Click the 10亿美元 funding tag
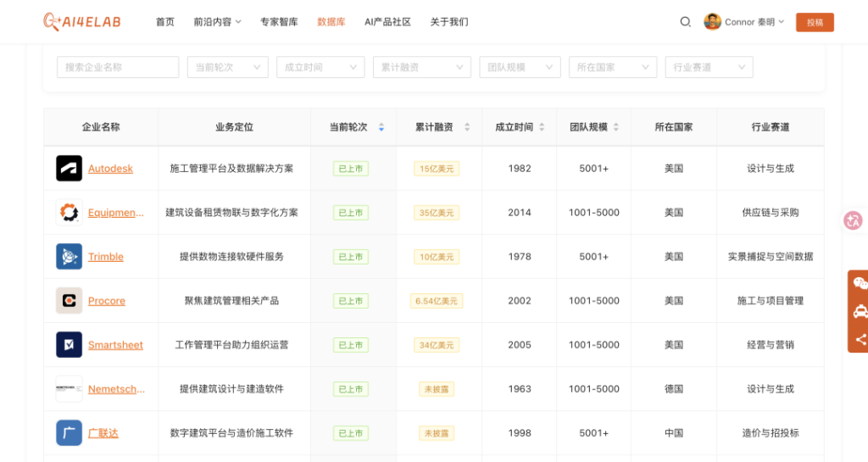Screen dimensions: 868x462 pos(437,257)
